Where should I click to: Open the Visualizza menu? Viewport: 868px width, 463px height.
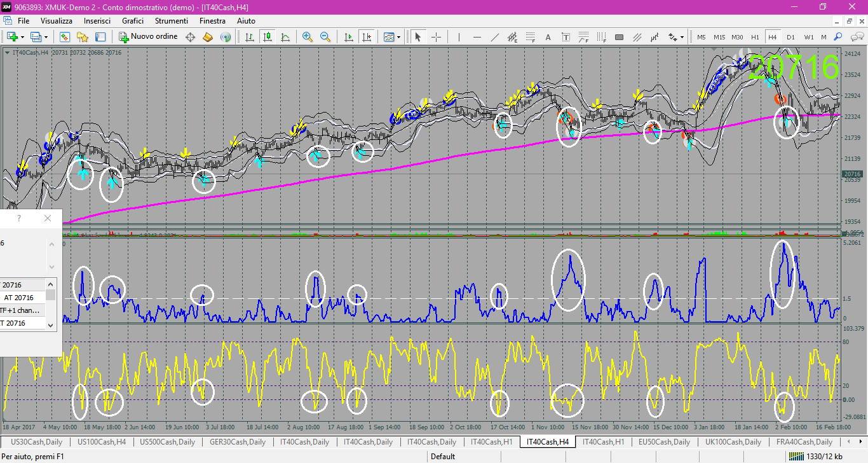click(57, 21)
